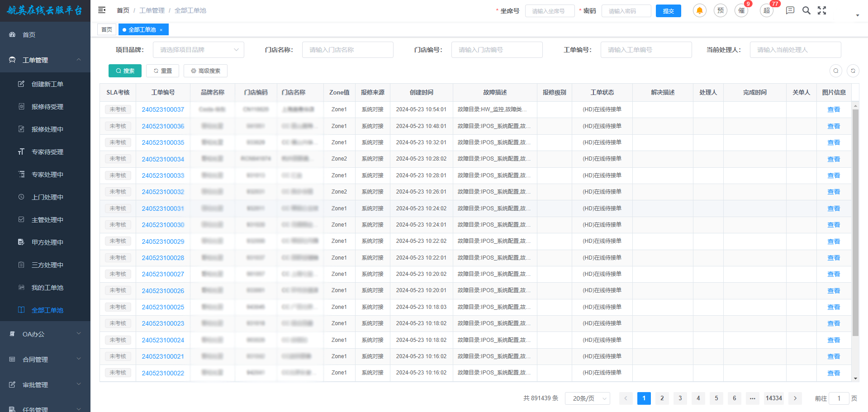The image size is (868, 412).
Task: Click the round refresh icon above table
Action: (x=853, y=71)
